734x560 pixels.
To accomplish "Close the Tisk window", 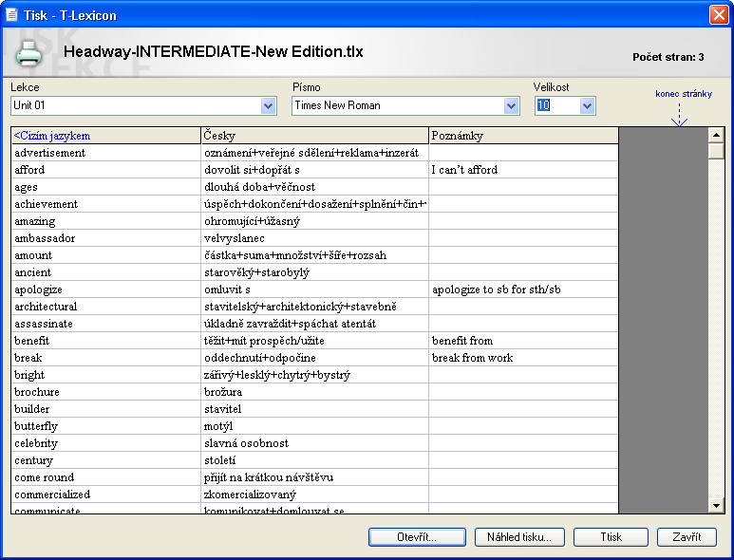I will pyautogui.click(x=719, y=14).
